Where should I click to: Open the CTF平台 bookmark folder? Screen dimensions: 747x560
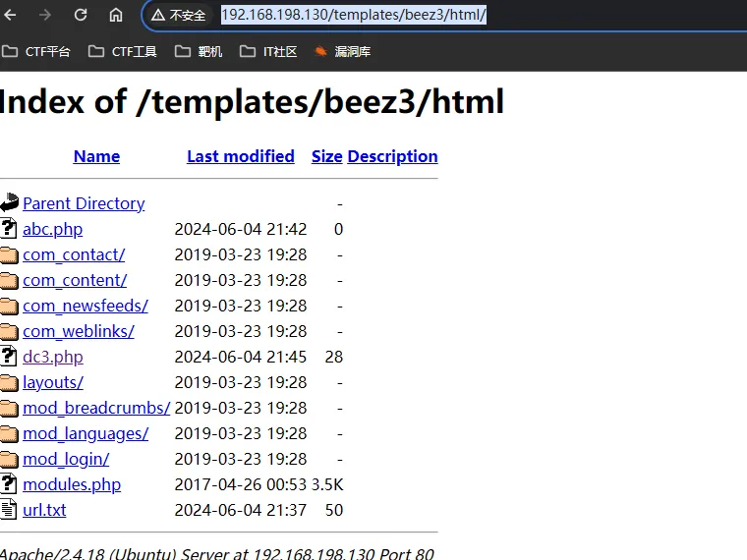[x=36, y=51]
